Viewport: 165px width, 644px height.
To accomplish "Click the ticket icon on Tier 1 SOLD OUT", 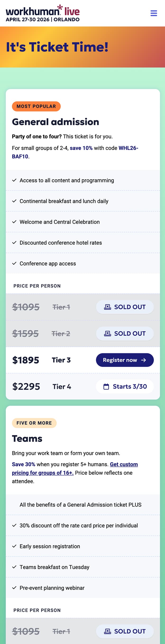I will [x=108, y=307].
